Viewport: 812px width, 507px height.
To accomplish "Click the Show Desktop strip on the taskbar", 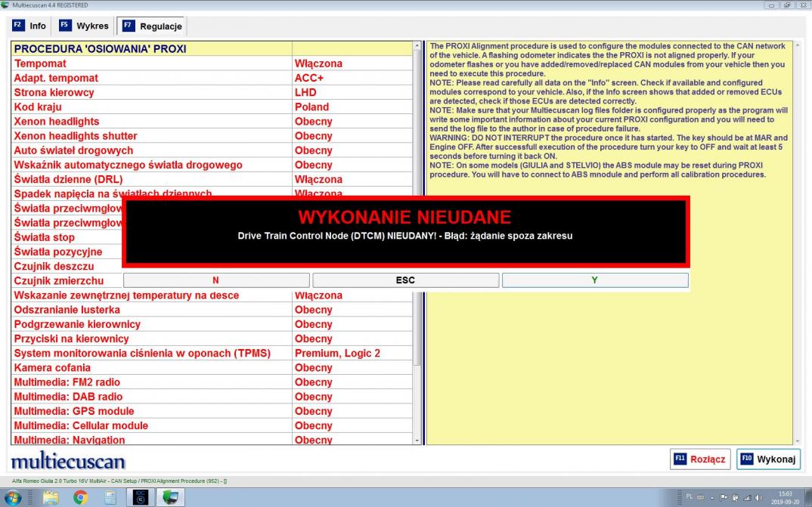I will click(x=808, y=498).
